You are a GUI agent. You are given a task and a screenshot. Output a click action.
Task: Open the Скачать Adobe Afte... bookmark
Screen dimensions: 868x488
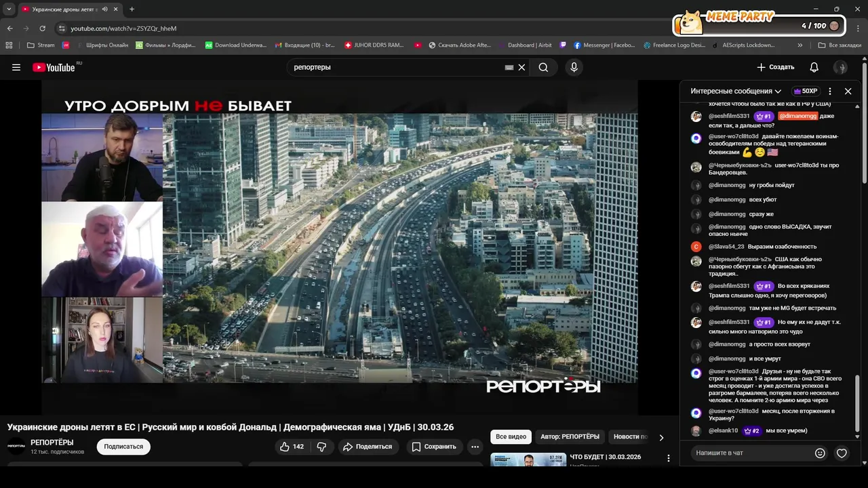tap(460, 45)
